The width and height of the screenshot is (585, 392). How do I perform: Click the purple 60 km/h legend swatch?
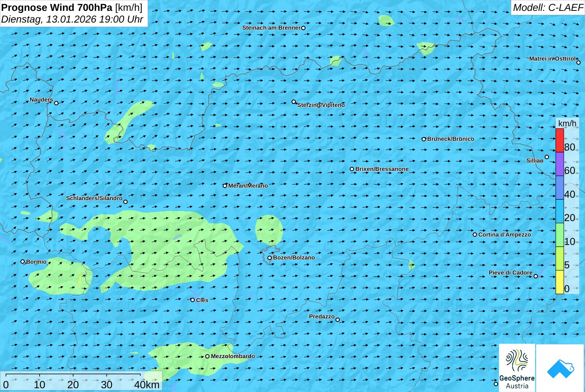click(560, 164)
